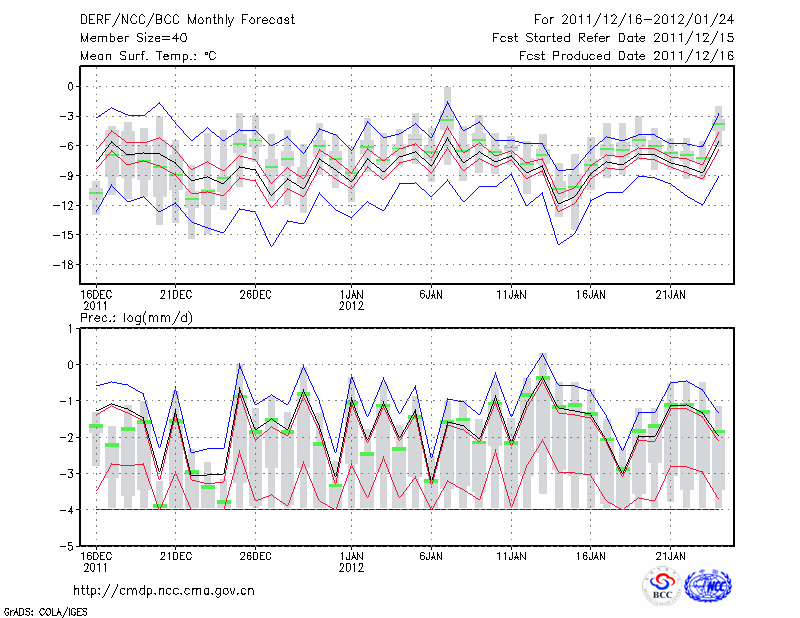The width and height of the screenshot is (800, 618).
Task: Click 6JAN on the precipitation chart axis
Action: click(x=431, y=555)
